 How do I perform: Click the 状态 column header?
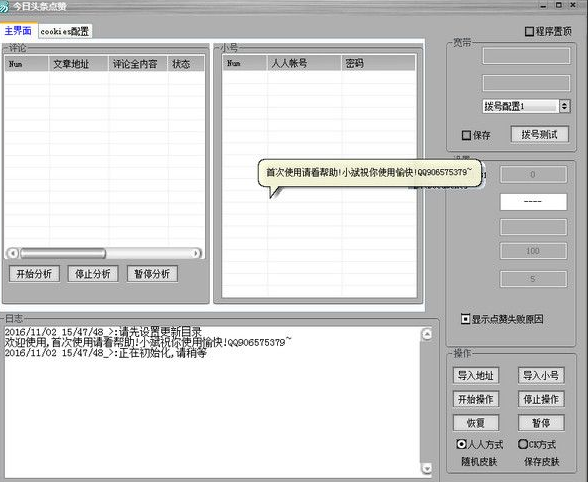click(x=186, y=64)
